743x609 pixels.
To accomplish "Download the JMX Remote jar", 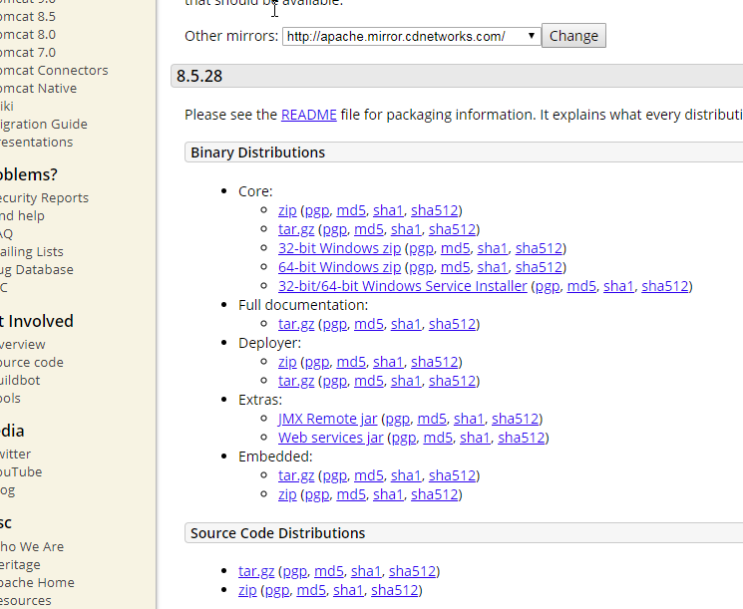I will pyautogui.click(x=327, y=418).
